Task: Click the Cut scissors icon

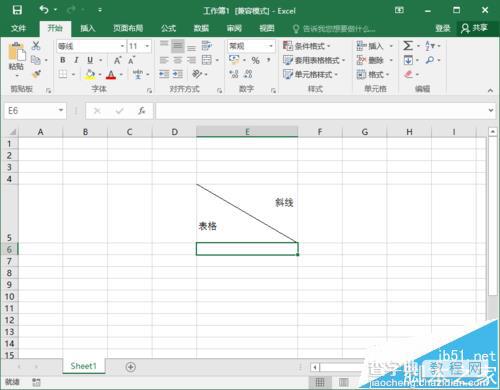Action: click(36, 46)
